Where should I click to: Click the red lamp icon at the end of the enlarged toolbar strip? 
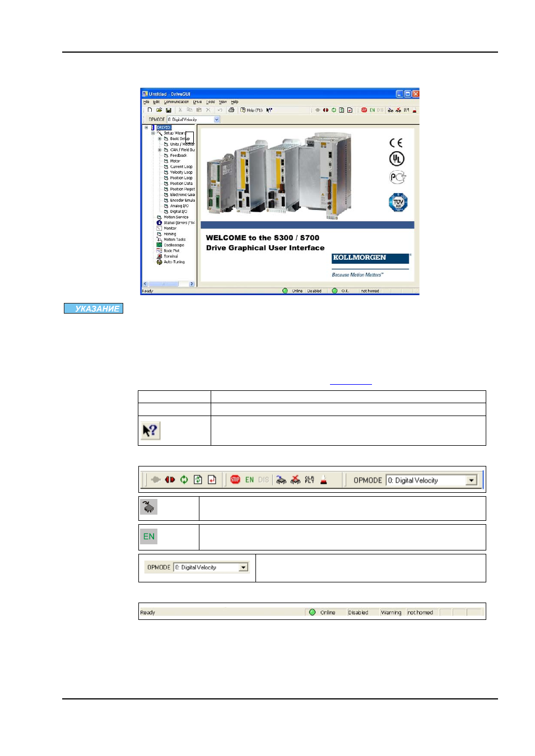(323, 480)
